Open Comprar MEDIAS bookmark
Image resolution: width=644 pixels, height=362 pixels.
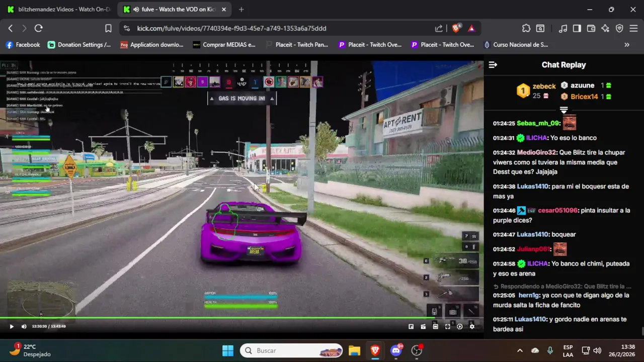(224, 45)
